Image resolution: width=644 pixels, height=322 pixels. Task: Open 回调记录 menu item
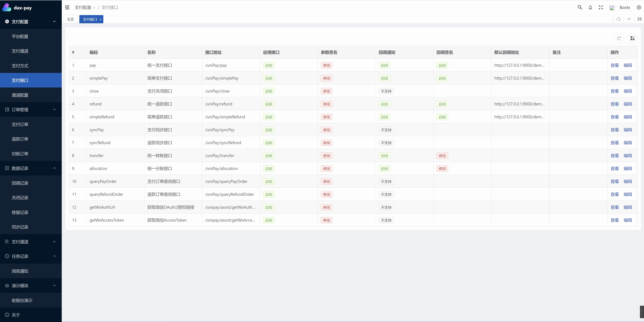(20, 183)
